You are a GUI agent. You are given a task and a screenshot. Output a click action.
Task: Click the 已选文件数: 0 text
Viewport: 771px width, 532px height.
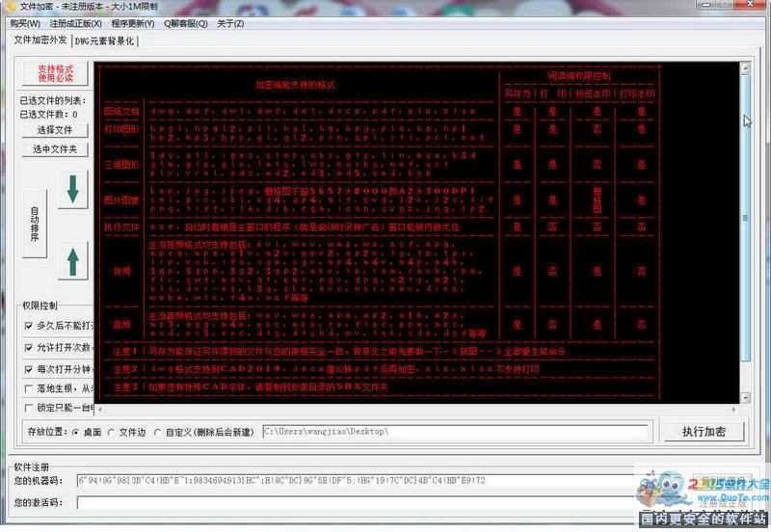click(49, 114)
